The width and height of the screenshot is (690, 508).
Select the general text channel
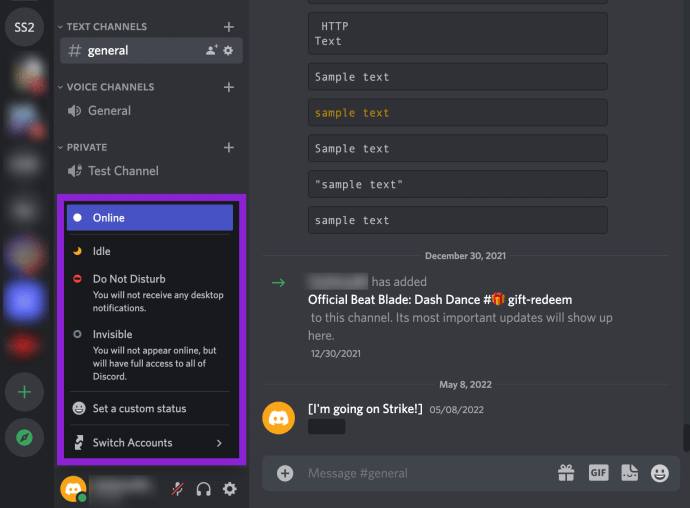click(151, 51)
